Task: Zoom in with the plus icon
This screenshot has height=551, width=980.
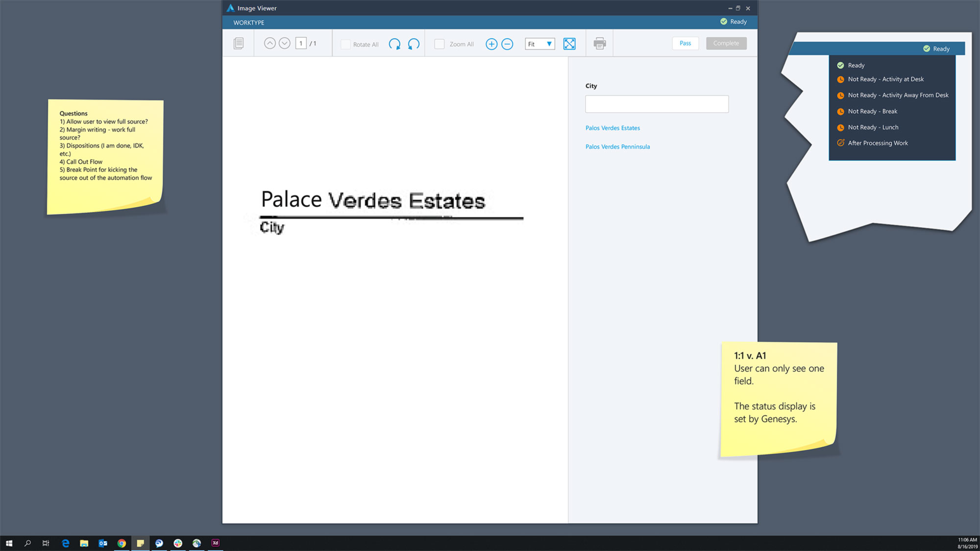Action: 491,44
